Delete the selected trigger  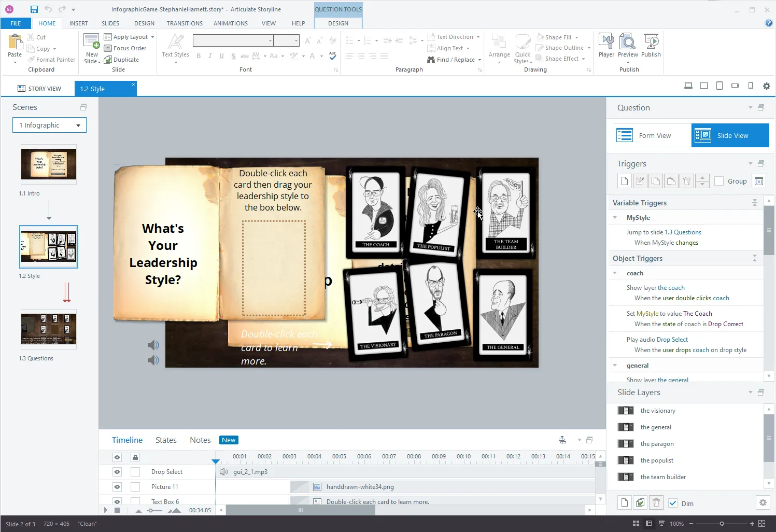tap(686, 180)
